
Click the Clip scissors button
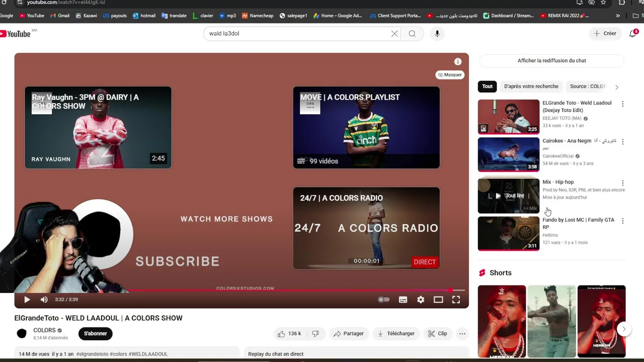tap(437, 333)
